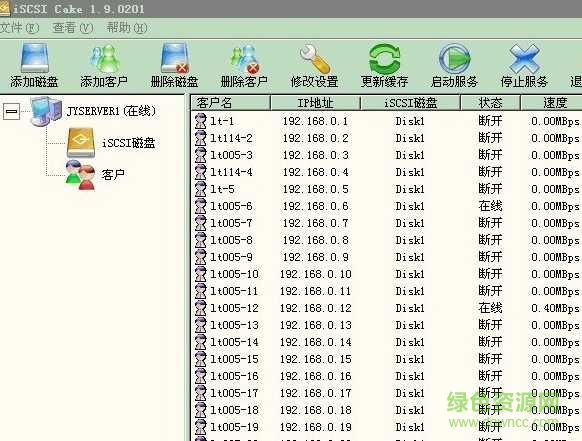Select JYSERVER1 (在线) tree label
Image resolution: width=582 pixels, height=441 pixels.
click(111, 111)
